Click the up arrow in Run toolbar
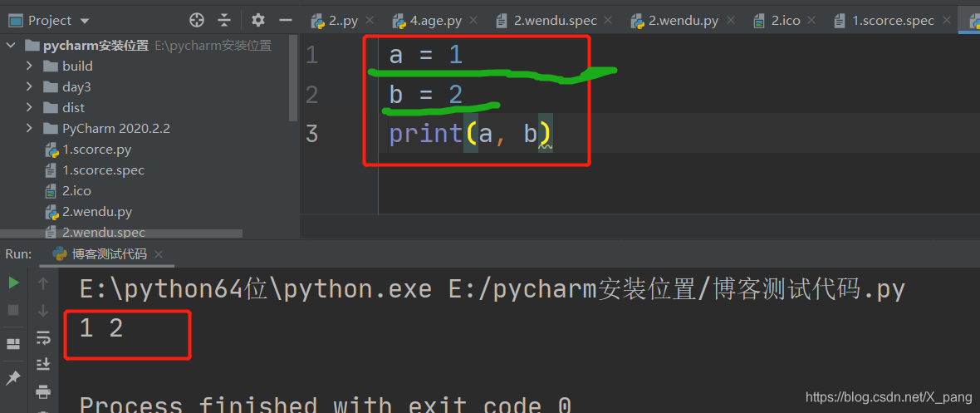This screenshot has width=980, height=413. (x=43, y=283)
